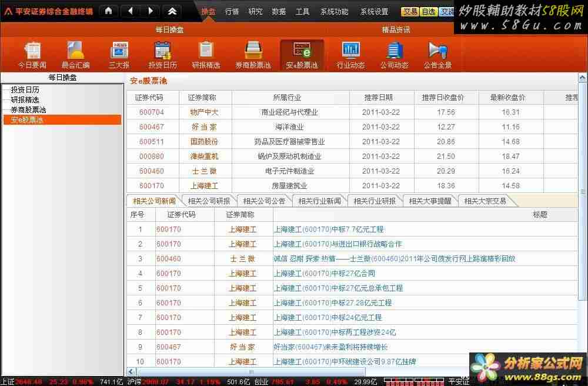The height and width of the screenshot is (386, 588).
Task: Click the horizontal scrollbar thumb
Action: click(x=251, y=372)
